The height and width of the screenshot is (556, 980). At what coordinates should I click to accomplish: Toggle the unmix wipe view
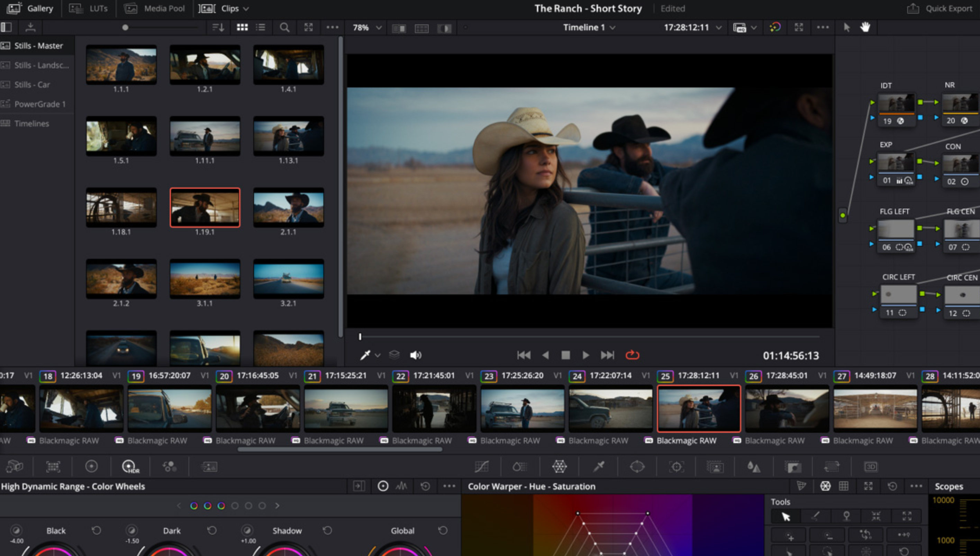tap(444, 27)
